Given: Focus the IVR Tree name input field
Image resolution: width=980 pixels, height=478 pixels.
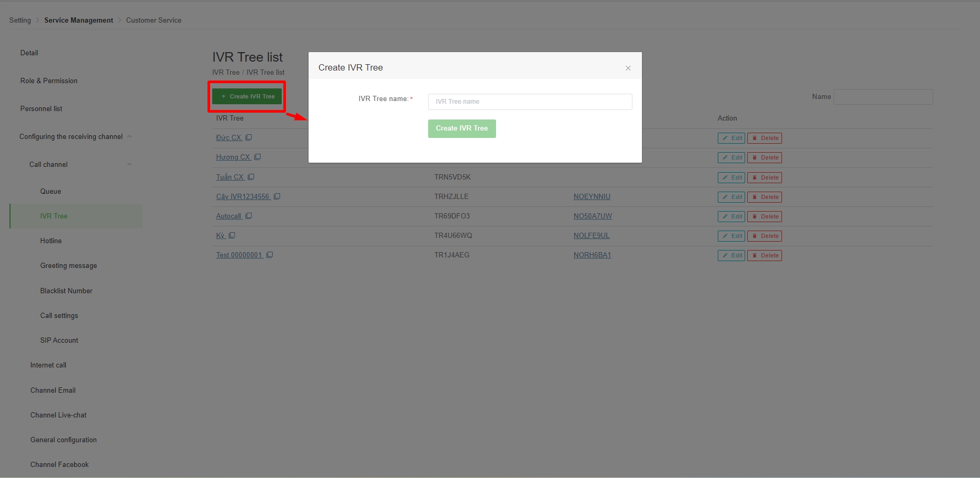Looking at the screenshot, I should [x=530, y=102].
